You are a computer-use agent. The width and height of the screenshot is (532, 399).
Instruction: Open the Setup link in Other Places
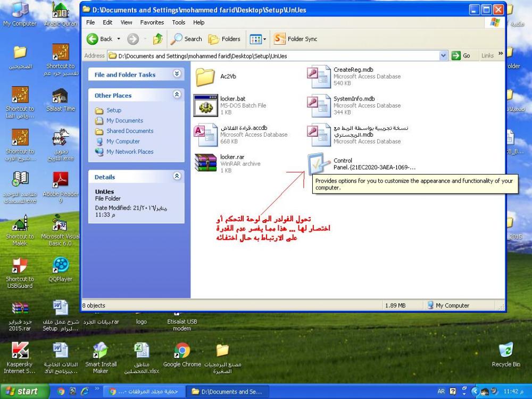click(114, 110)
